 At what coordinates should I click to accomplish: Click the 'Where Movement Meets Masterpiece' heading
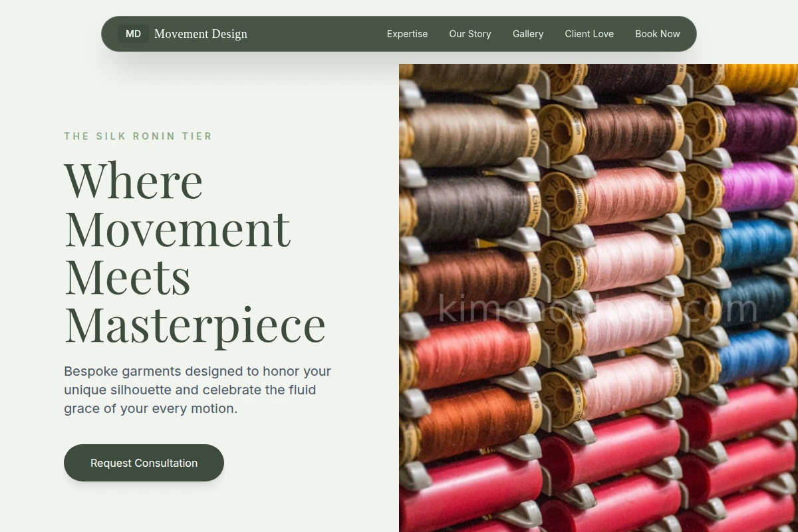[195, 253]
